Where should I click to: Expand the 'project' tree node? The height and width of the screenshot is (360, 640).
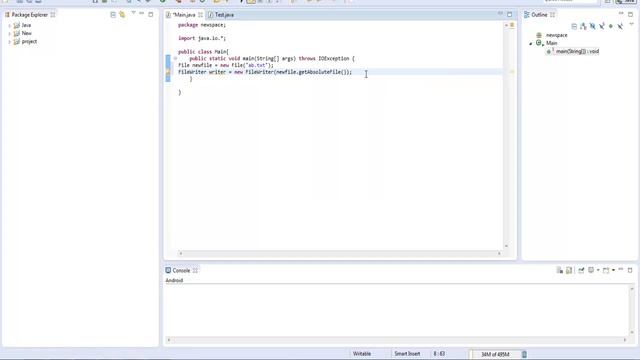click(x=9, y=42)
